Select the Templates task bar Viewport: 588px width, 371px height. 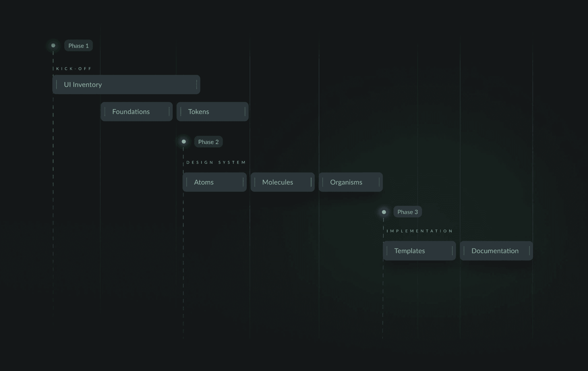click(419, 251)
